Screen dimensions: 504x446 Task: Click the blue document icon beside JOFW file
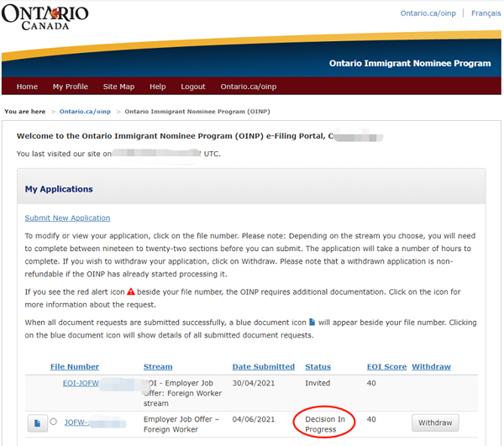tap(37, 423)
